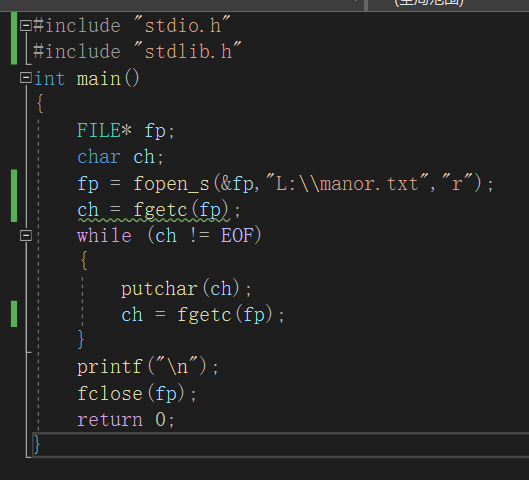
Task: Collapse the int main() function block
Action: tap(26, 78)
